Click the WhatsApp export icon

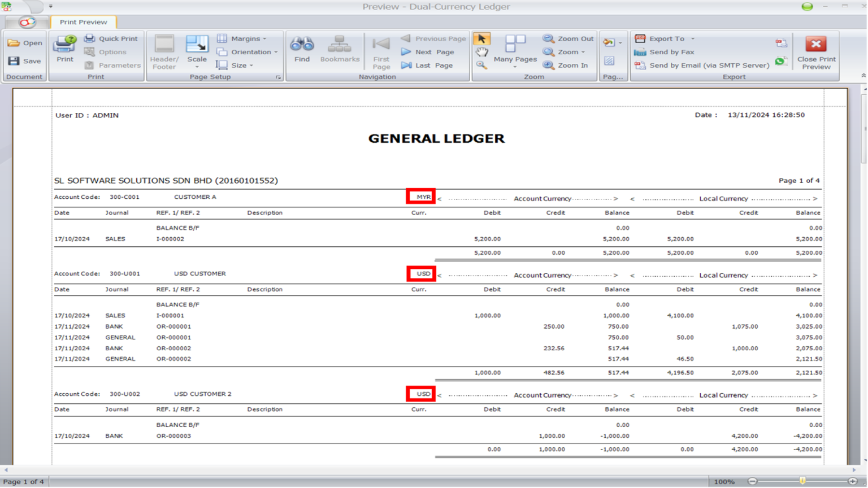coord(781,61)
